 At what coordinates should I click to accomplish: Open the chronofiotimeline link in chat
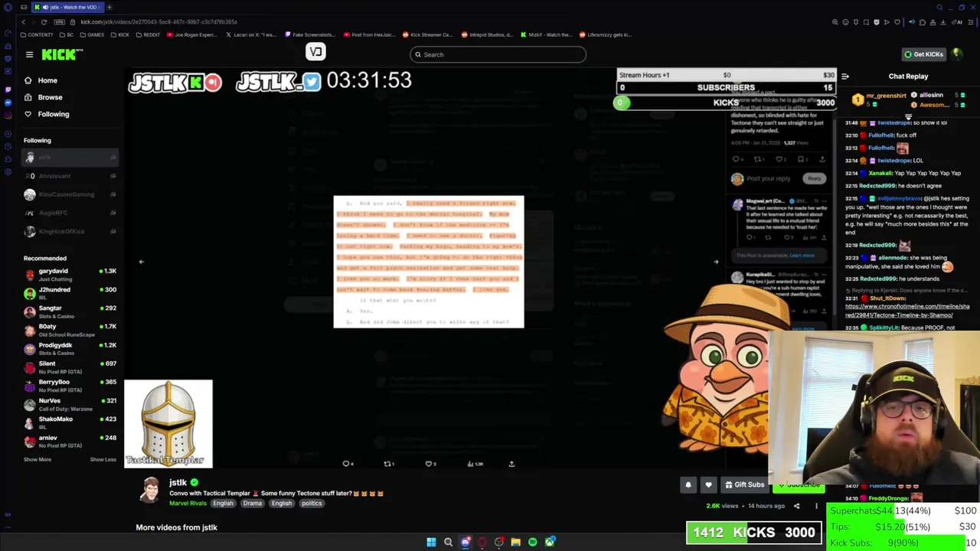(907, 311)
